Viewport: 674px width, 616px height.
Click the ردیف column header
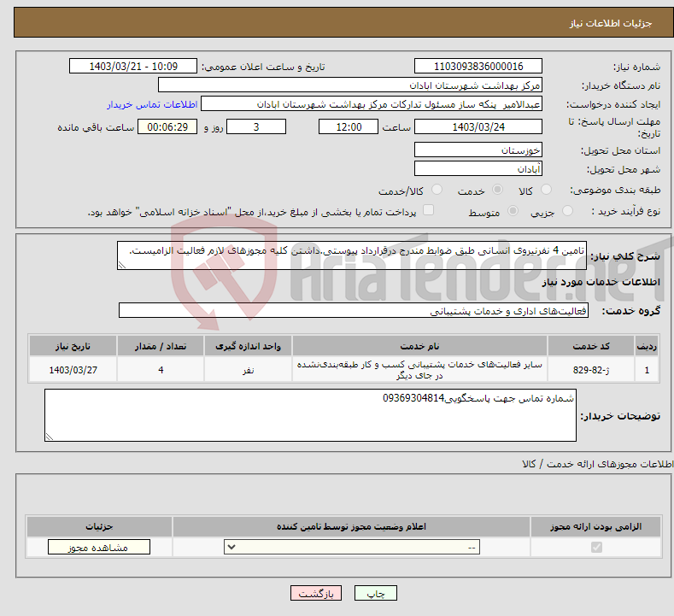[647, 346]
